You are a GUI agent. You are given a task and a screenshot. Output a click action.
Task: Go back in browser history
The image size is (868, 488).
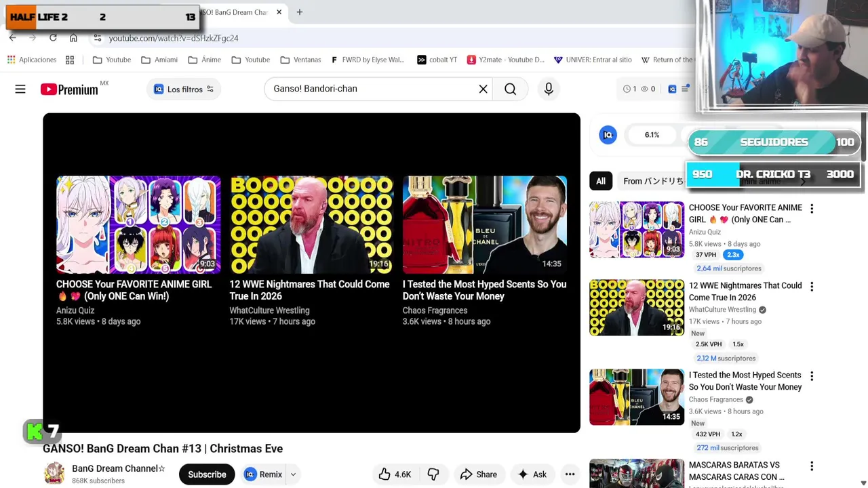12,38
